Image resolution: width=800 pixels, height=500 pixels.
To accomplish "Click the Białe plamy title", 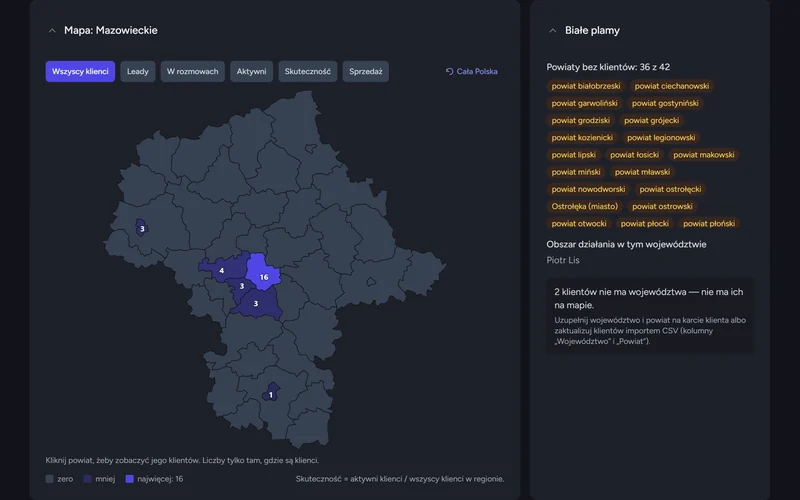I will pos(592,31).
